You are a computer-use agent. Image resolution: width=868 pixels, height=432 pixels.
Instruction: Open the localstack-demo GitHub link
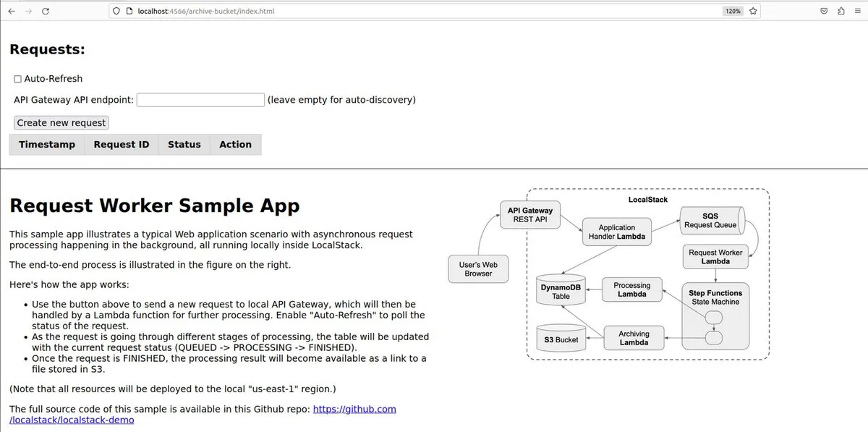pos(354,409)
